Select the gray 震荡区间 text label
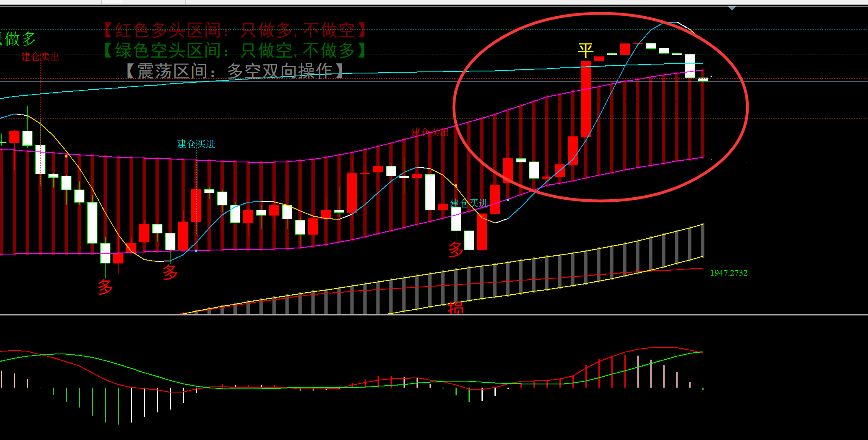Viewport: 868px width, 440px height. 235,71
